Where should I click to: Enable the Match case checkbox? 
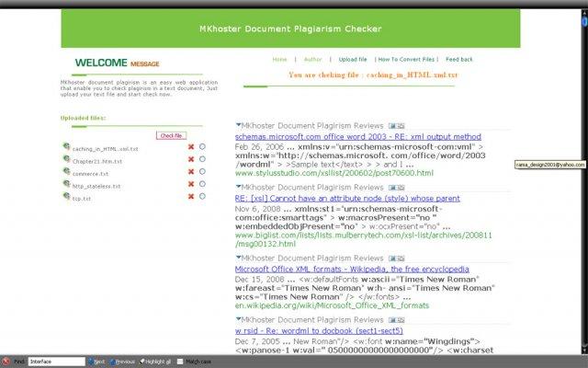[181, 362]
